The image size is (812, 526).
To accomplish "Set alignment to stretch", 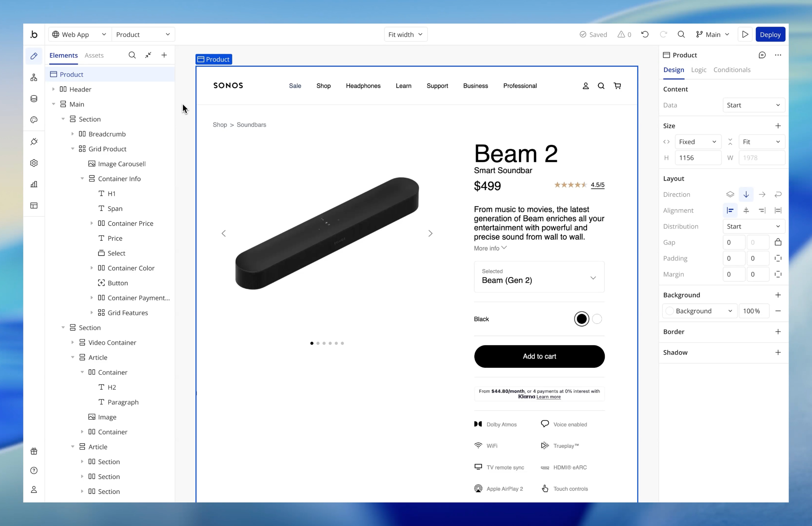I will point(778,210).
